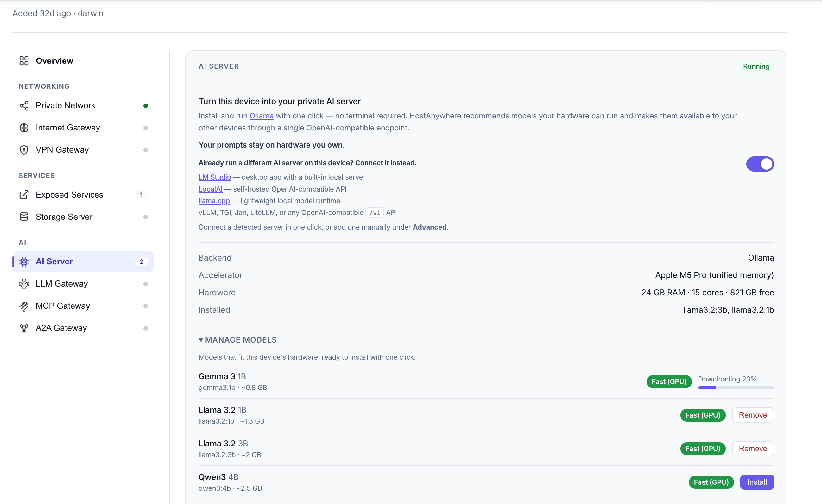This screenshot has width=822, height=504.
Task: Click the AI Server count badge 2
Action: coord(142,262)
